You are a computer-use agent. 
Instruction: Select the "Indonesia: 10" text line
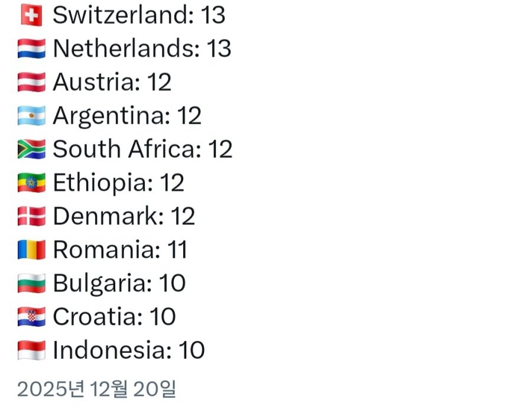click(129, 351)
